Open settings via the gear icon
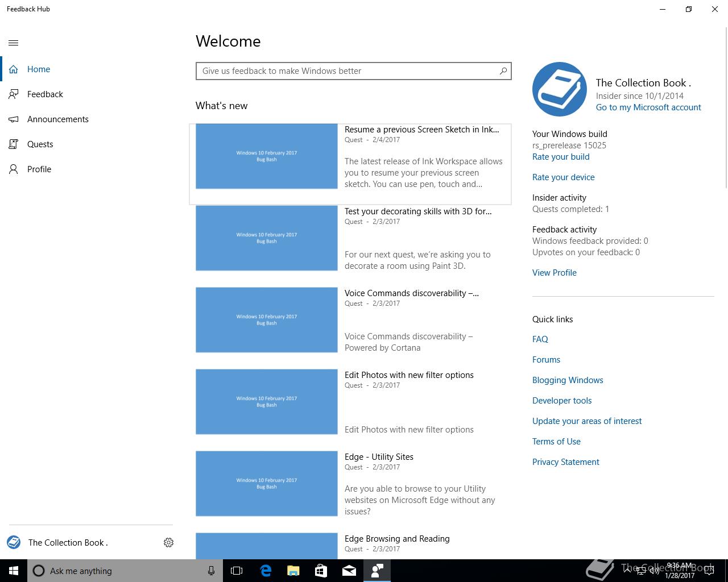 (x=168, y=542)
